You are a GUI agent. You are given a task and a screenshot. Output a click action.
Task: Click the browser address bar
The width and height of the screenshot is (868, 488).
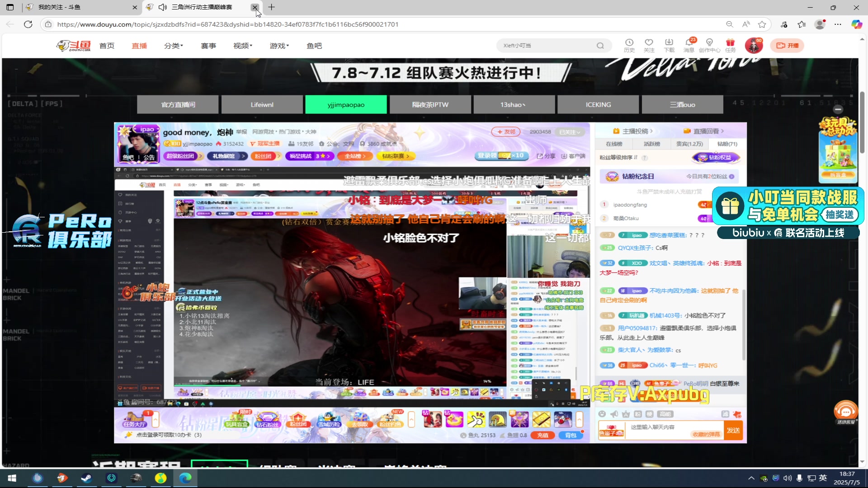tap(384, 24)
